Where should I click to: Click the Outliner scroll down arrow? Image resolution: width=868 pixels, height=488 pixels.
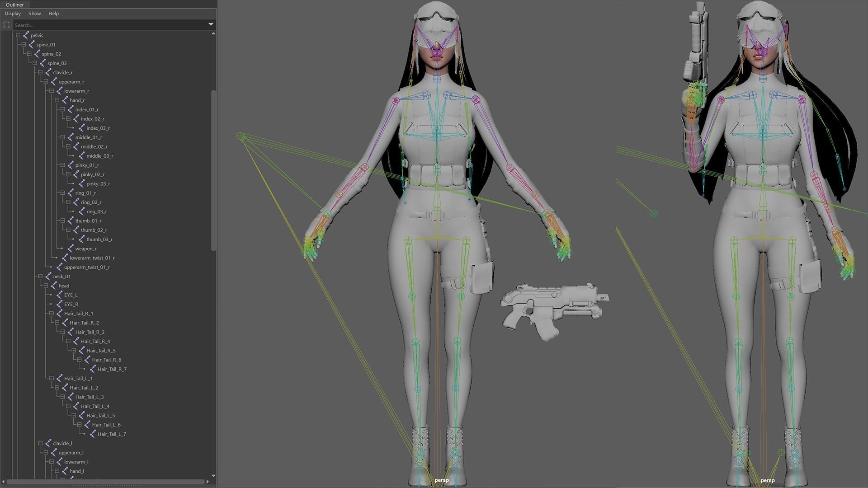(213, 475)
